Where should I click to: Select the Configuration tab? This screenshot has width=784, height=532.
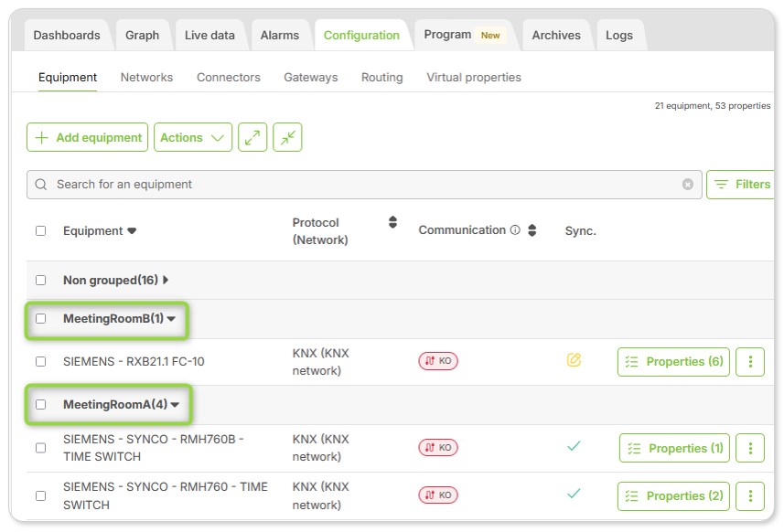(x=361, y=36)
